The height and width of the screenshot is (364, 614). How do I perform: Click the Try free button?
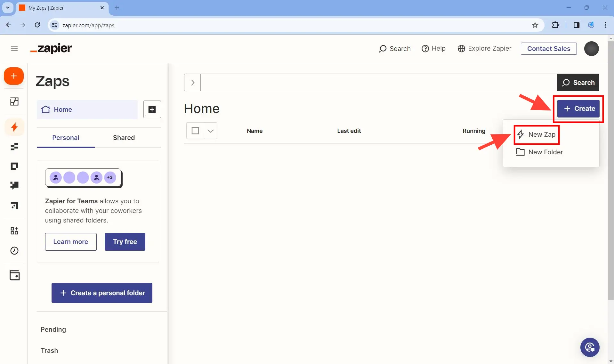tap(125, 242)
